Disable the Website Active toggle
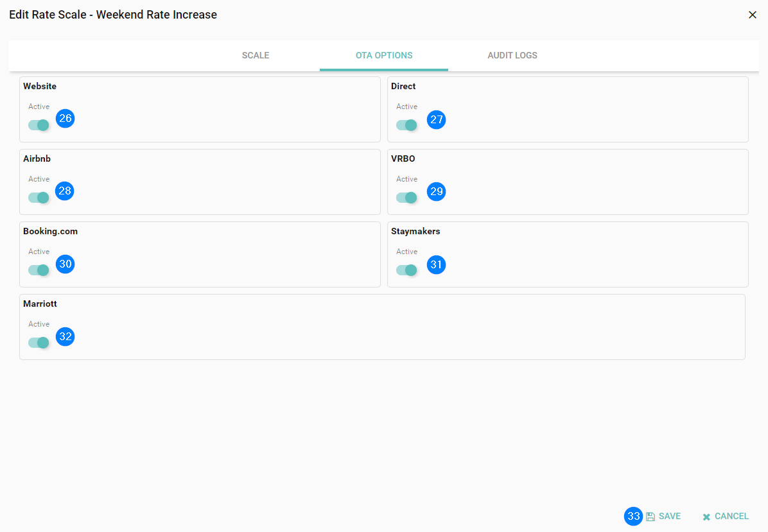Image resolution: width=768 pixels, height=532 pixels. (39, 125)
